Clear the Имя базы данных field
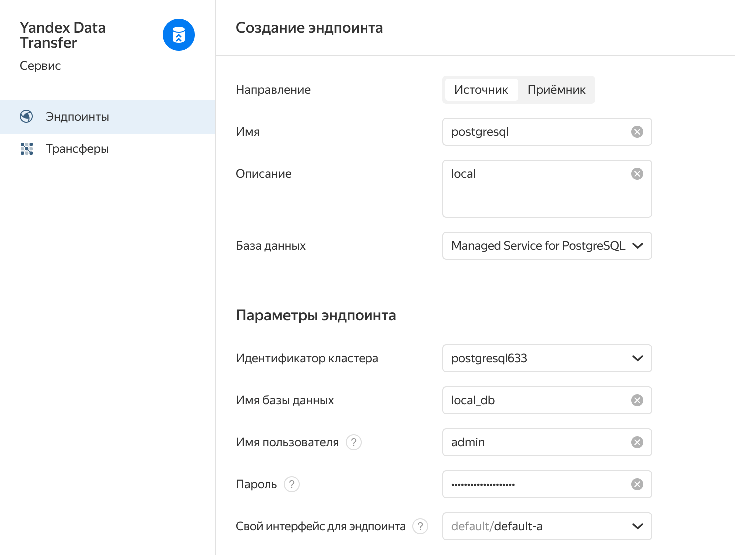The width and height of the screenshot is (735, 560). [637, 400]
